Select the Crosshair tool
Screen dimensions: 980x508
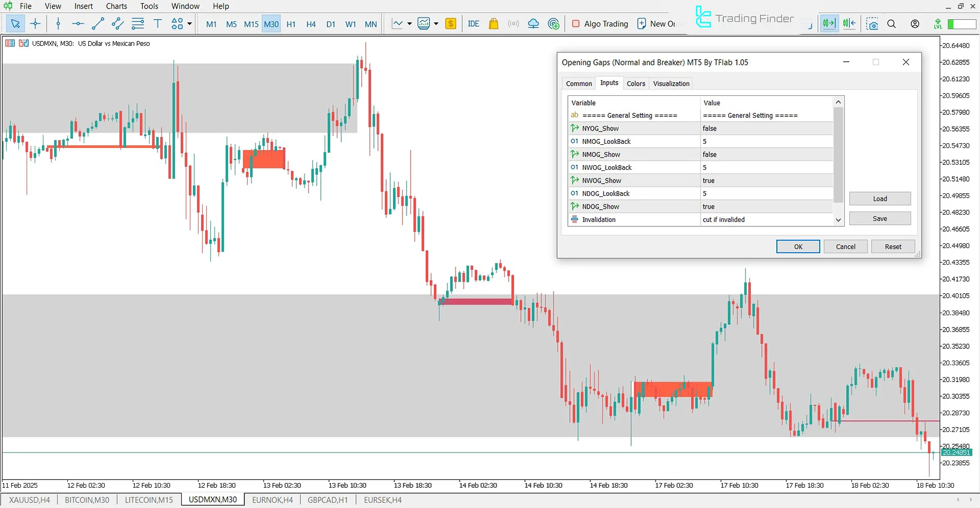click(x=35, y=23)
